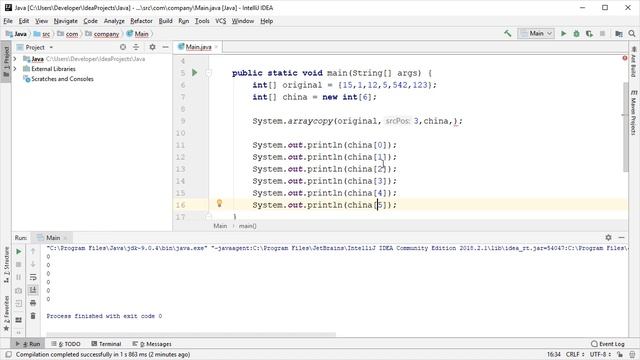Click the Project panel scroll-from-source target icon
This screenshot has height=360, width=640.
pos(123,47)
